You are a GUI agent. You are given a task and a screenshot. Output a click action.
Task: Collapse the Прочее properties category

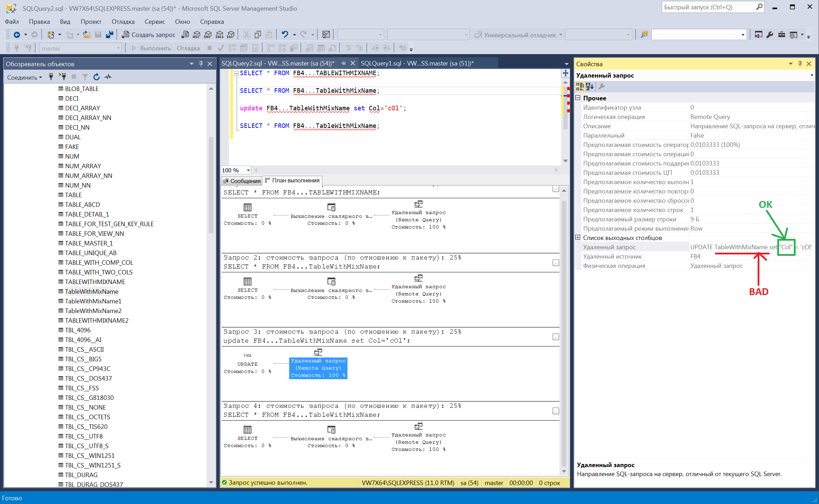[x=578, y=98]
